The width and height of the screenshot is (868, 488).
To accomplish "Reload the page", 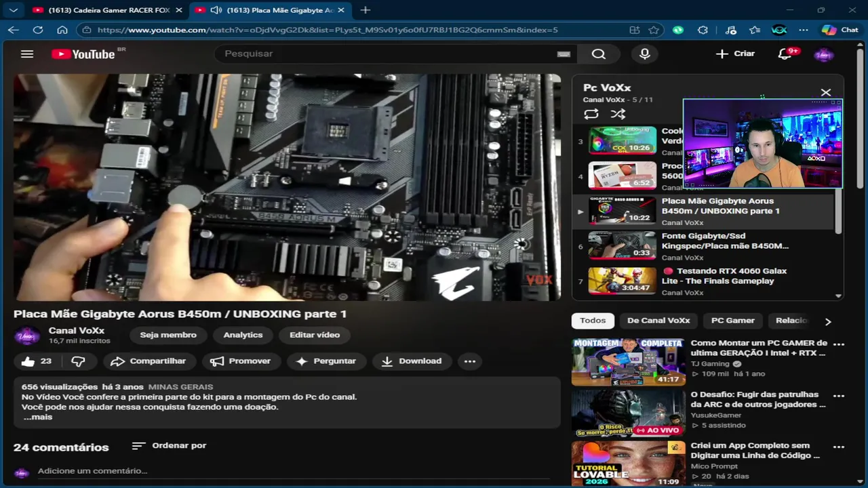I will [x=38, y=30].
